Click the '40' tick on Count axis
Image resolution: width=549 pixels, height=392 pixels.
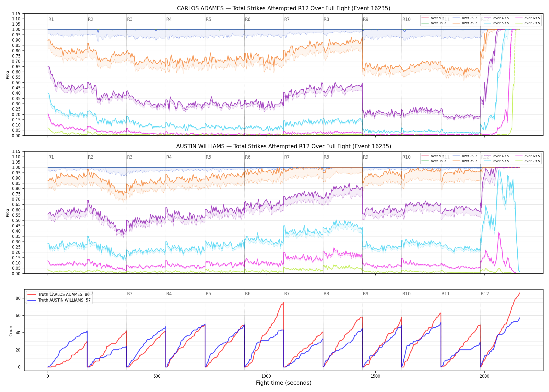click(18, 333)
